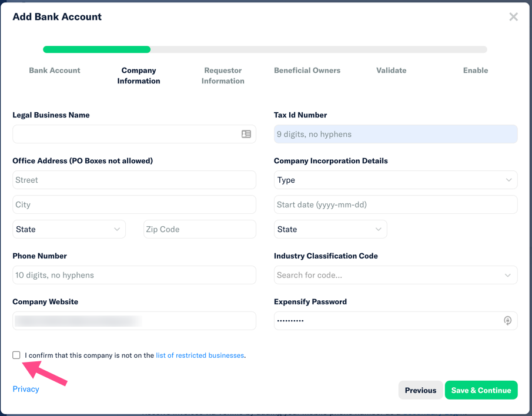
Task: Click Save & Continue
Action: click(481, 390)
